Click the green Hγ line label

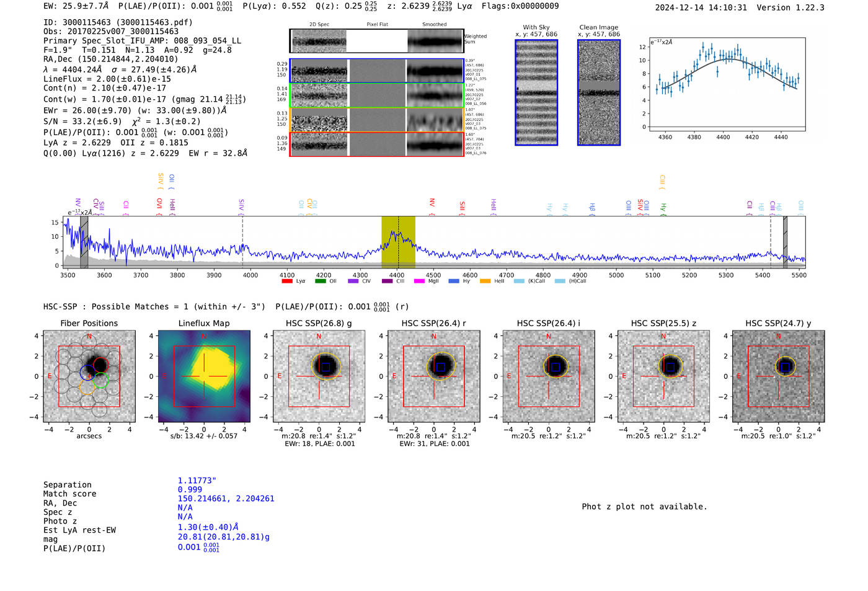[x=663, y=209]
